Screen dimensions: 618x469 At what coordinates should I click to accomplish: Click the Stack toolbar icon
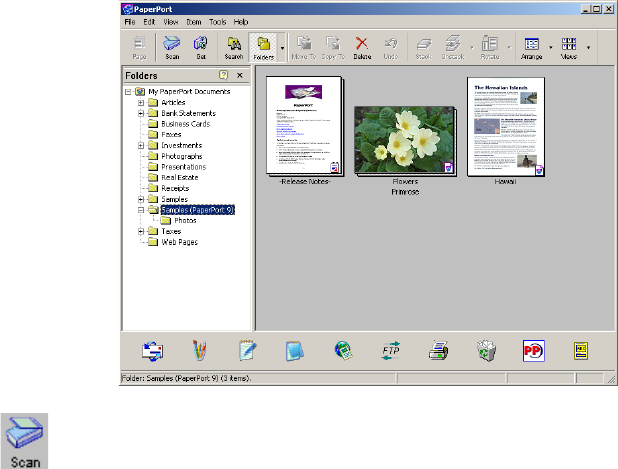pyautogui.click(x=424, y=47)
